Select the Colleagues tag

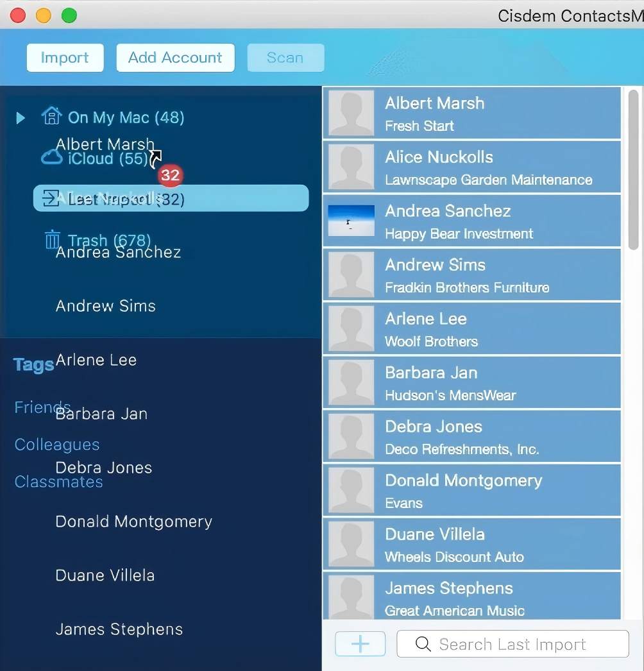(56, 444)
